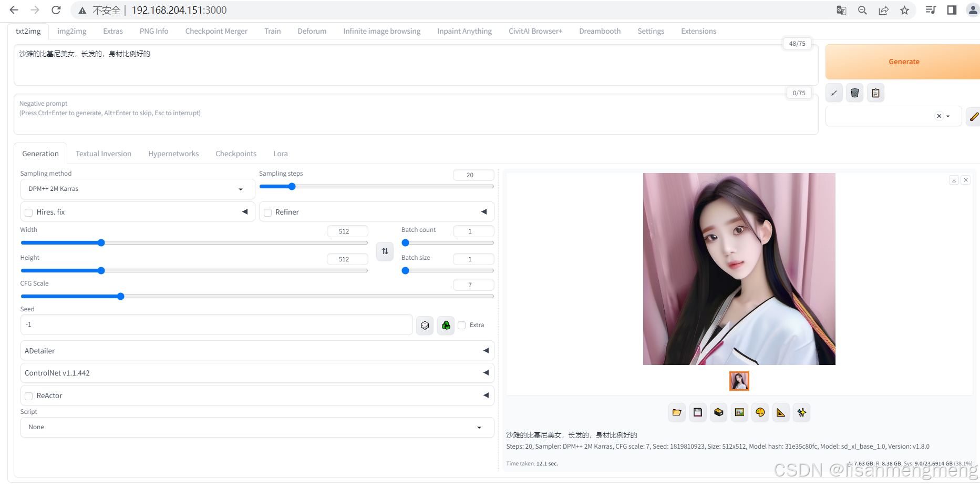Viewport: 980px width, 487px height.
Task: Open the Script dropdown
Action: click(x=256, y=427)
